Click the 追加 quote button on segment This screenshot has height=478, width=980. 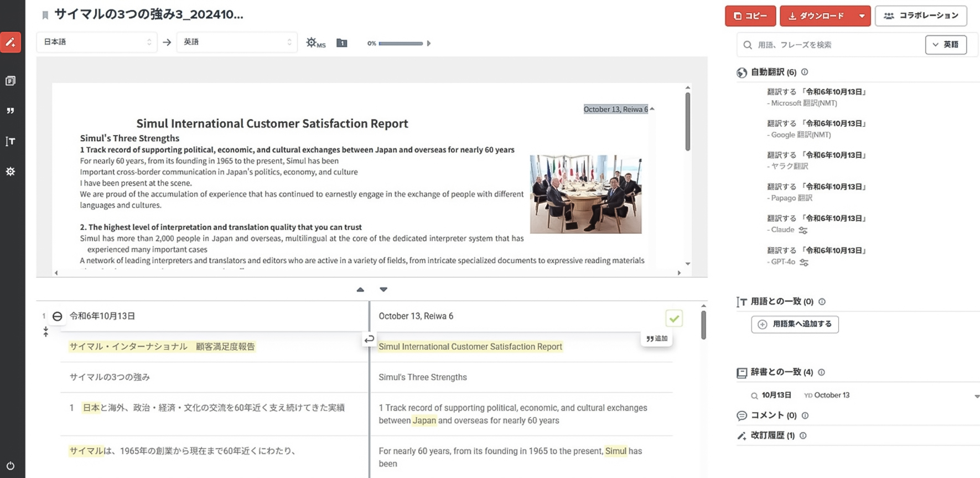[x=657, y=338]
